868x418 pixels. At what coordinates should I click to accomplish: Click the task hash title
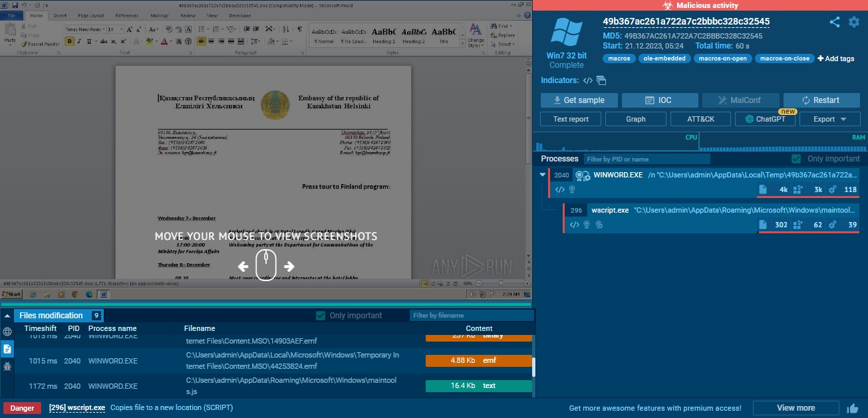pyautogui.click(x=686, y=21)
